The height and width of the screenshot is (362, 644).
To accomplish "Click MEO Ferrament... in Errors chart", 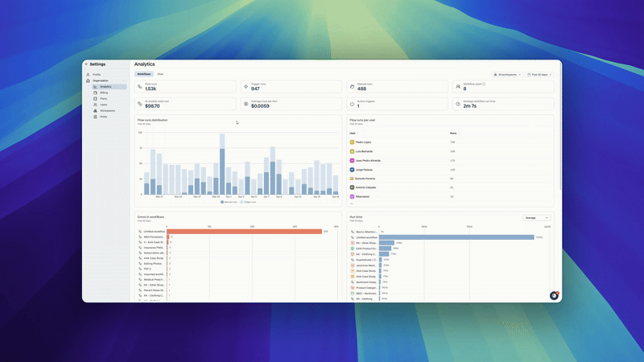I will pos(154,237).
